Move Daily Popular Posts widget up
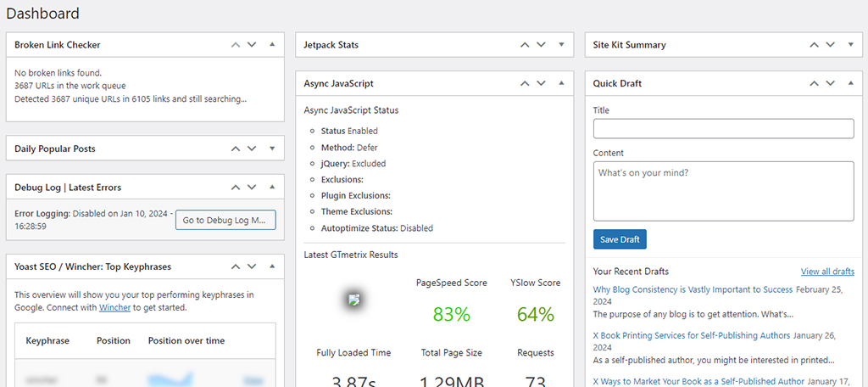 pyautogui.click(x=236, y=149)
